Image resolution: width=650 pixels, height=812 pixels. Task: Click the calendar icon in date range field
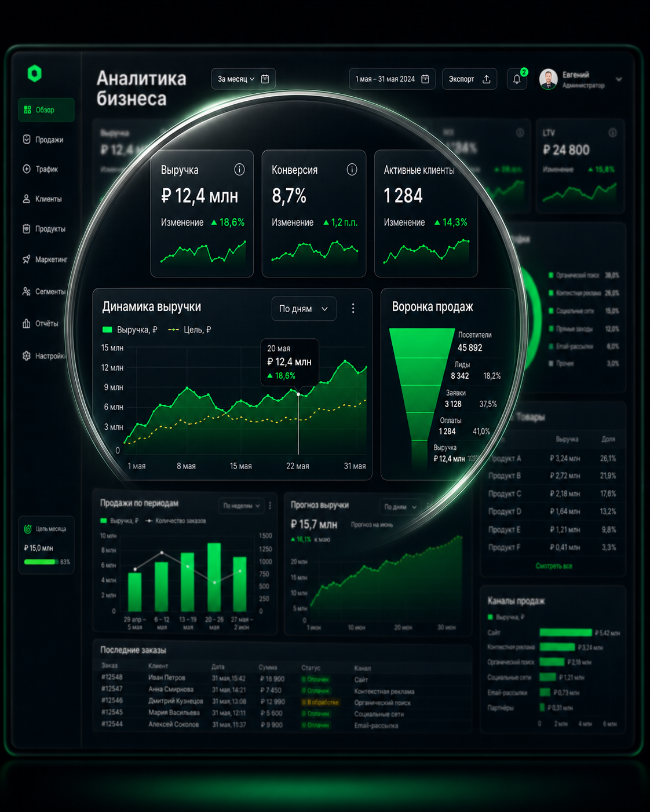(425, 79)
